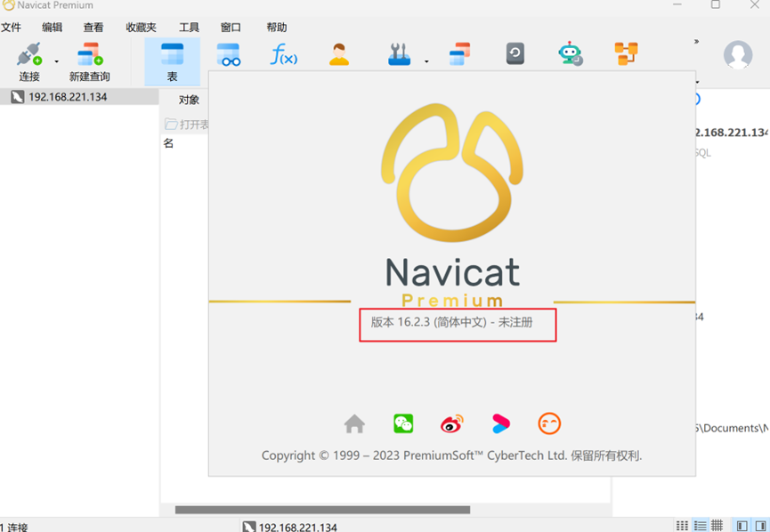Click the blue tools (Others) toolbar icon

399,54
